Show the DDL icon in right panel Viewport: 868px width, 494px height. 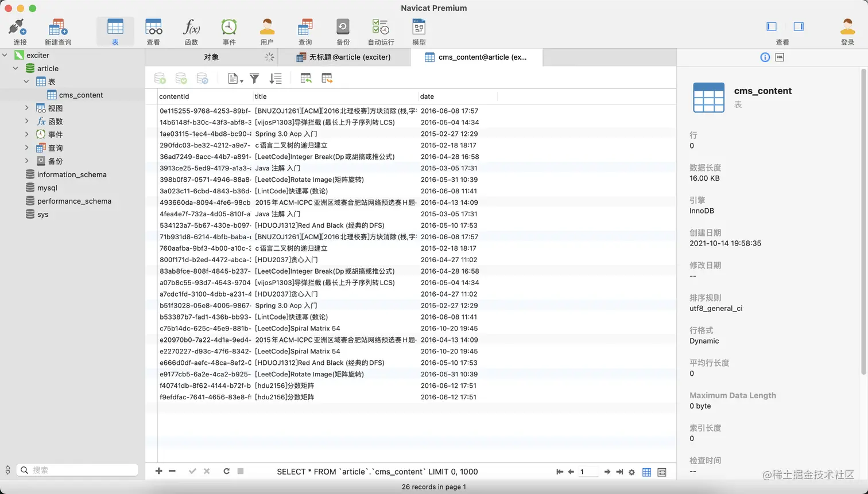pyautogui.click(x=780, y=57)
